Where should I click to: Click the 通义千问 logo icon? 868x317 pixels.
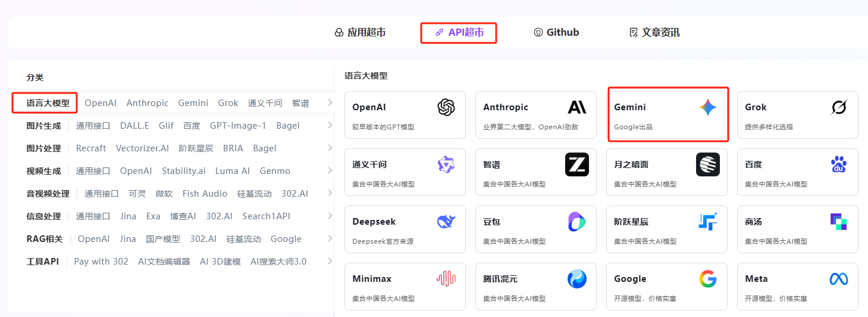[446, 164]
